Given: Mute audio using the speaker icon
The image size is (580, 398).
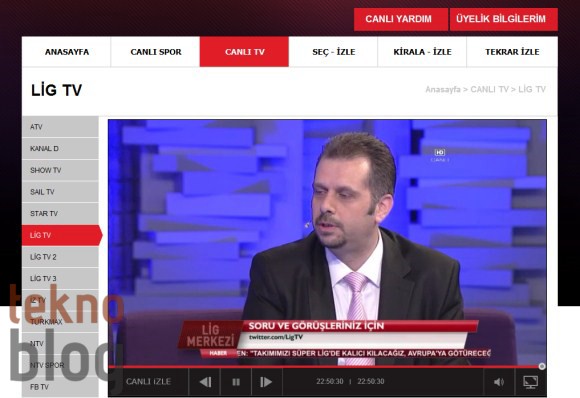Looking at the screenshot, I should click(499, 382).
